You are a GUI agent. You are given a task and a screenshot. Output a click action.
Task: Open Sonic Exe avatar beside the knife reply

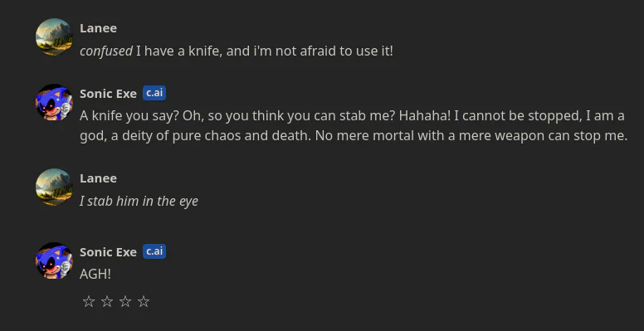54,102
